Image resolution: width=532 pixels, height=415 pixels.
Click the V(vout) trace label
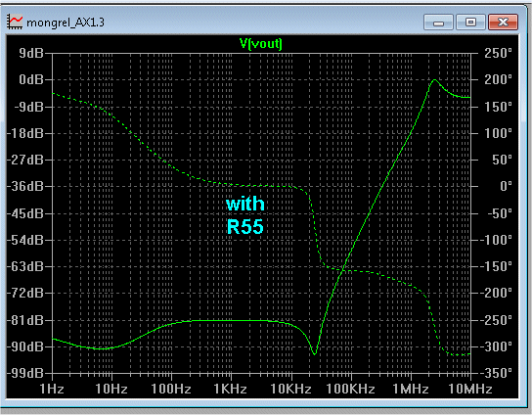click(x=260, y=43)
